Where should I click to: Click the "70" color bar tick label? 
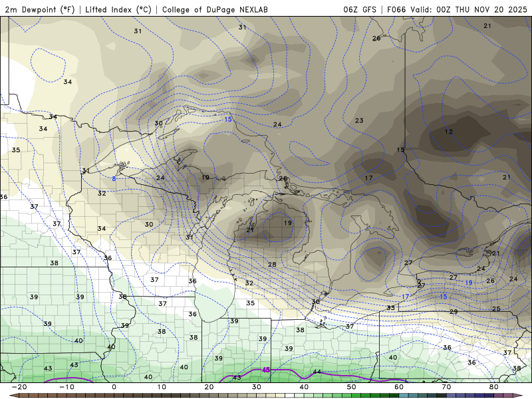pyautogui.click(x=446, y=387)
